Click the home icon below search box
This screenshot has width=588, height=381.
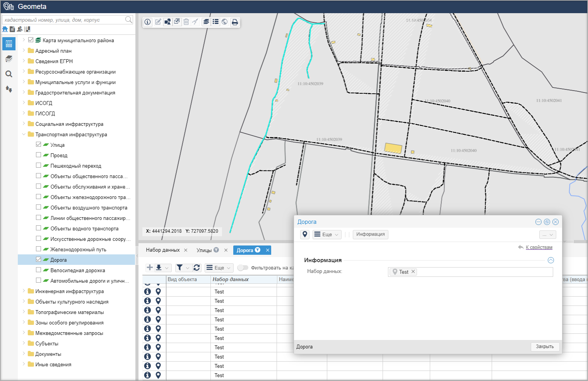[5, 29]
